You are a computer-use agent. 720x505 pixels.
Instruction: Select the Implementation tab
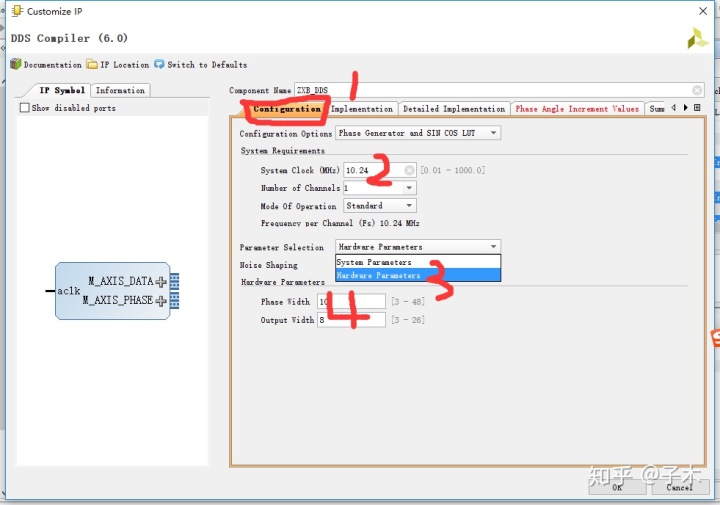pyautogui.click(x=362, y=109)
